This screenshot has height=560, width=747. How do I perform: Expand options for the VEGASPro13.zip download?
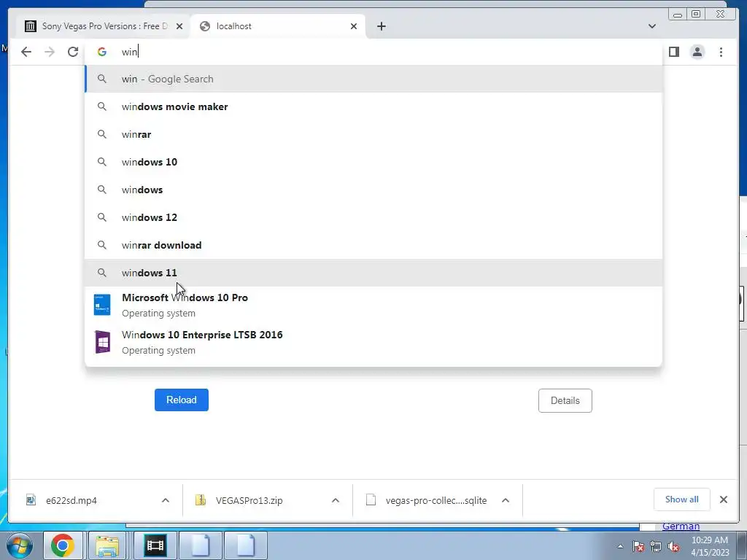tap(336, 500)
